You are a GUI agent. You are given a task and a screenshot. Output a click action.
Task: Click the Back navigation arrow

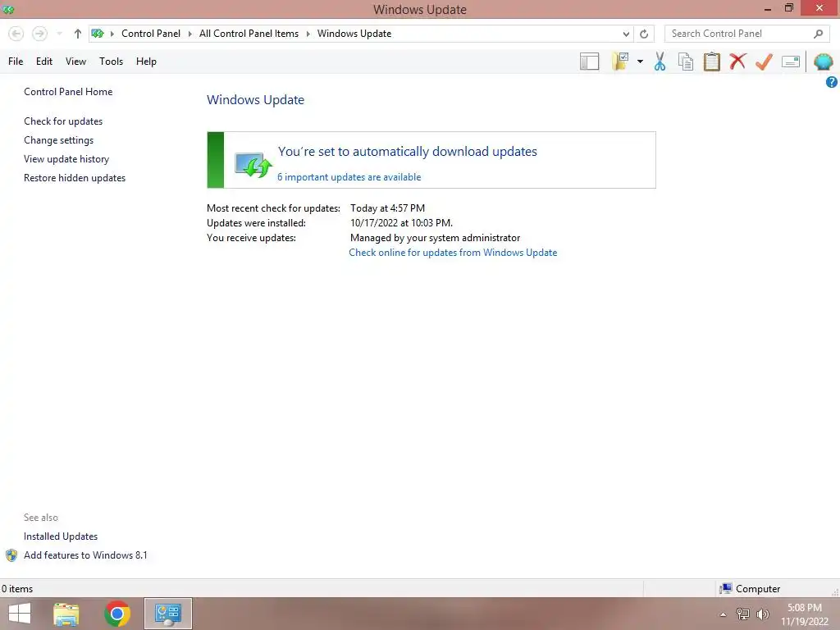16,34
